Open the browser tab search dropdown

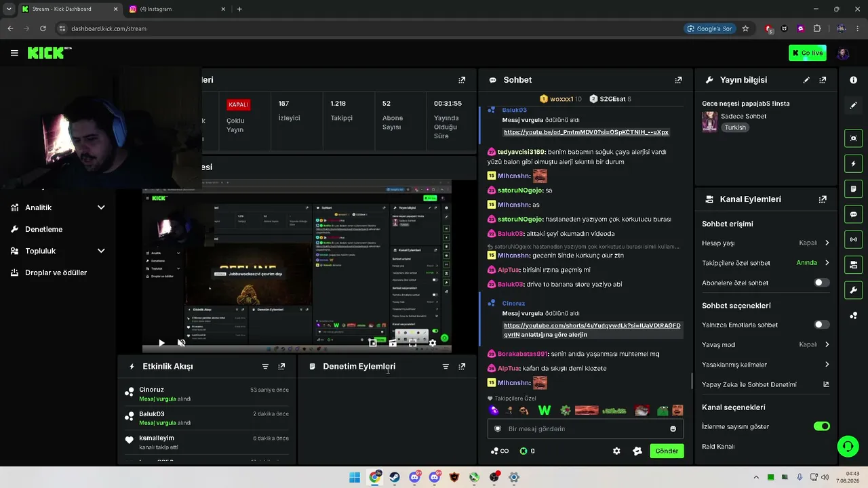pos(9,9)
